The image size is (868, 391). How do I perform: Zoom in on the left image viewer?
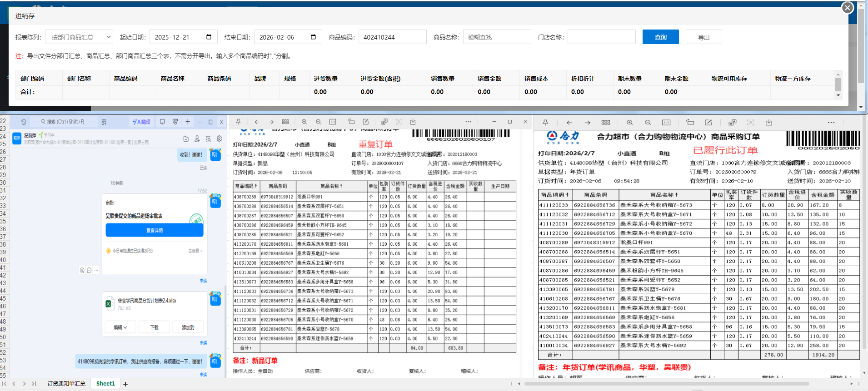(304, 122)
